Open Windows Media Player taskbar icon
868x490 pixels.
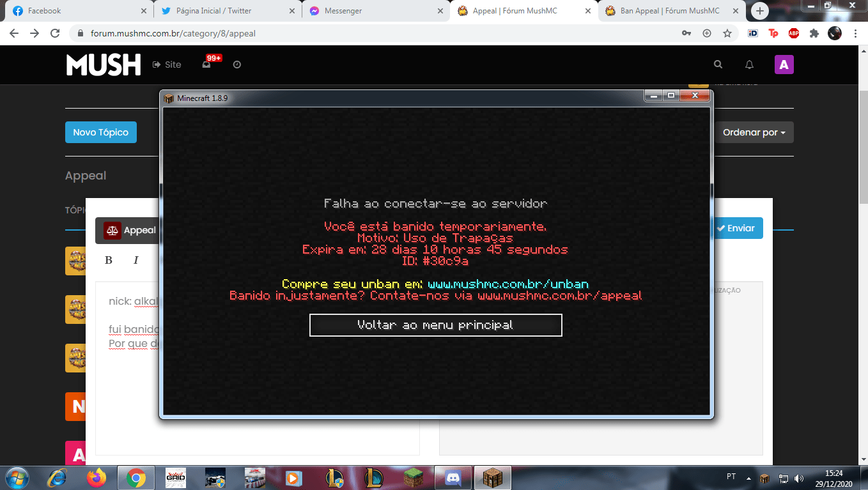(x=293, y=478)
